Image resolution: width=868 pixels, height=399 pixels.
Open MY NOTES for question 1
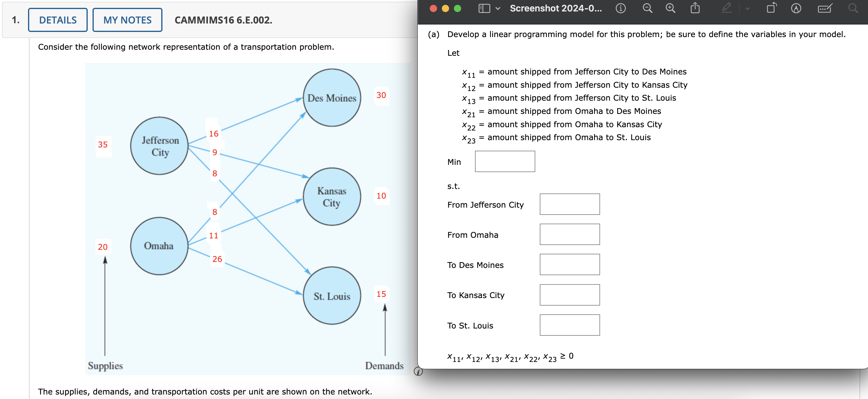click(x=127, y=20)
